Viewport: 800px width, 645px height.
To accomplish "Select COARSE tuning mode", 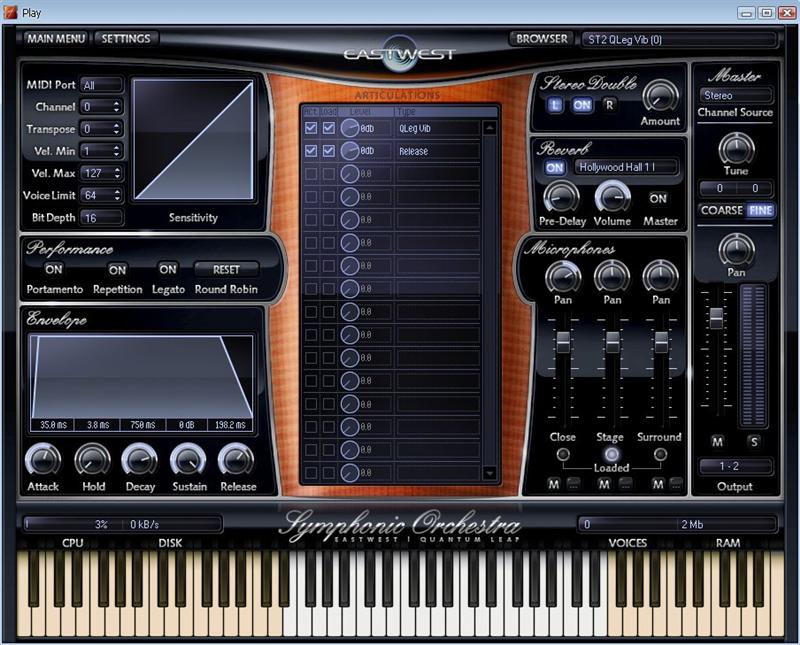I will (x=721, y=210).
